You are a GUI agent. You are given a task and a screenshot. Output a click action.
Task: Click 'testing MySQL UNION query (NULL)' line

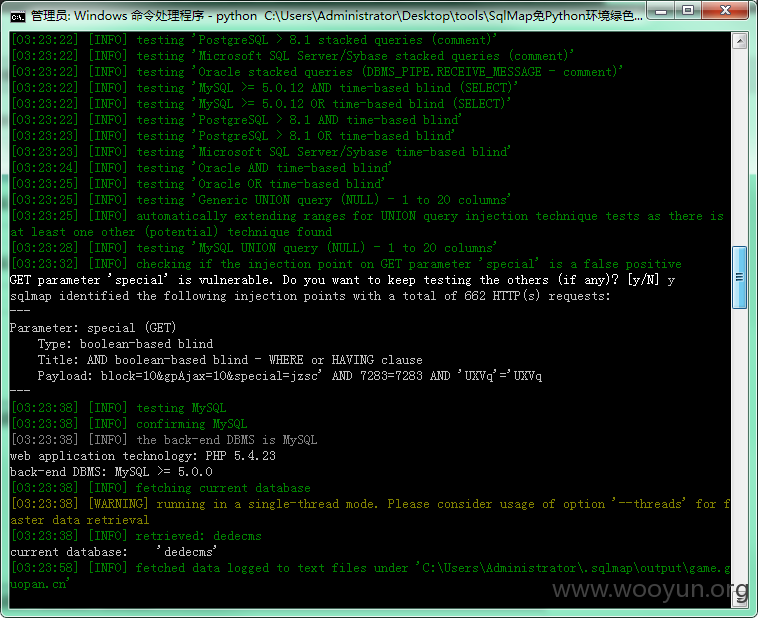[x=254, y=248]
